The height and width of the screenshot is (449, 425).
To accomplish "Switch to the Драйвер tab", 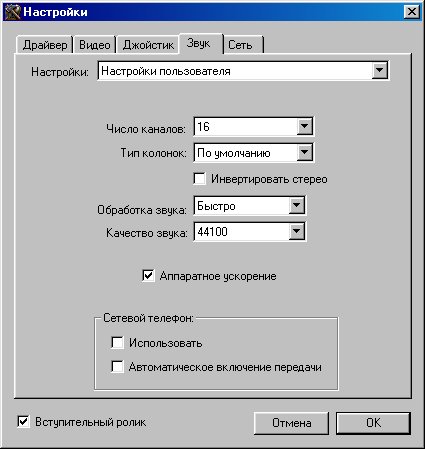I will 45,45.
